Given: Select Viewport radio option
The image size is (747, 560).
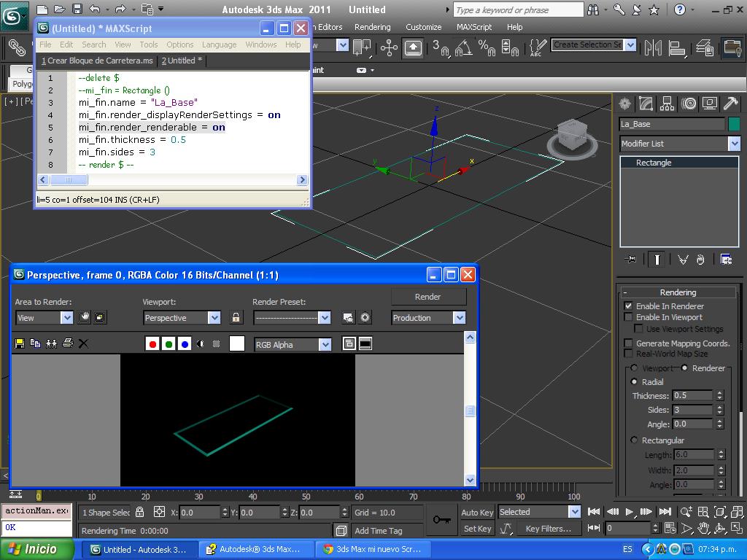Looking at the screenshot, I should [634, 367].
